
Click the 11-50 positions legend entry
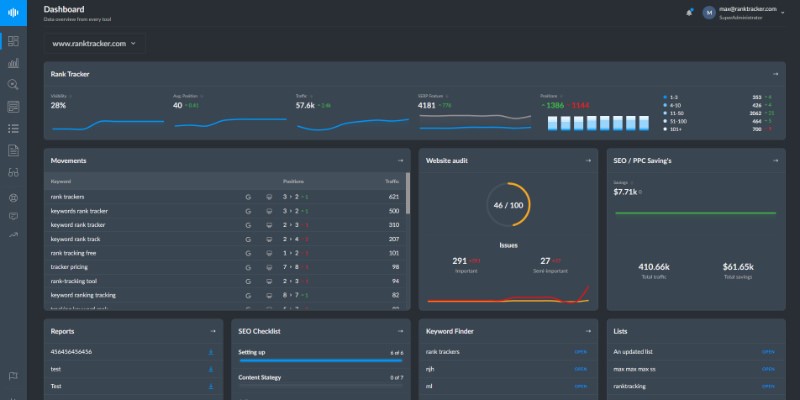click(x=673, y=113)
